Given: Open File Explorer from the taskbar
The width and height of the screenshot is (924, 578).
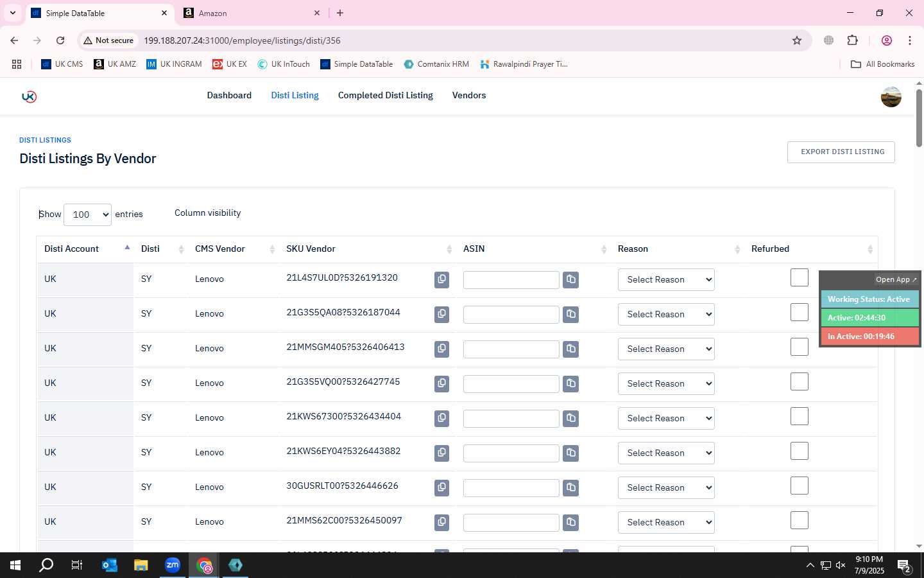Looking at the screenshot, I should click(141, 565).
